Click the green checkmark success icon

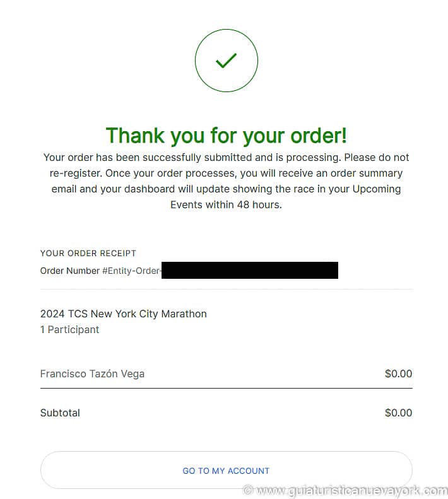tap(226, 61)
